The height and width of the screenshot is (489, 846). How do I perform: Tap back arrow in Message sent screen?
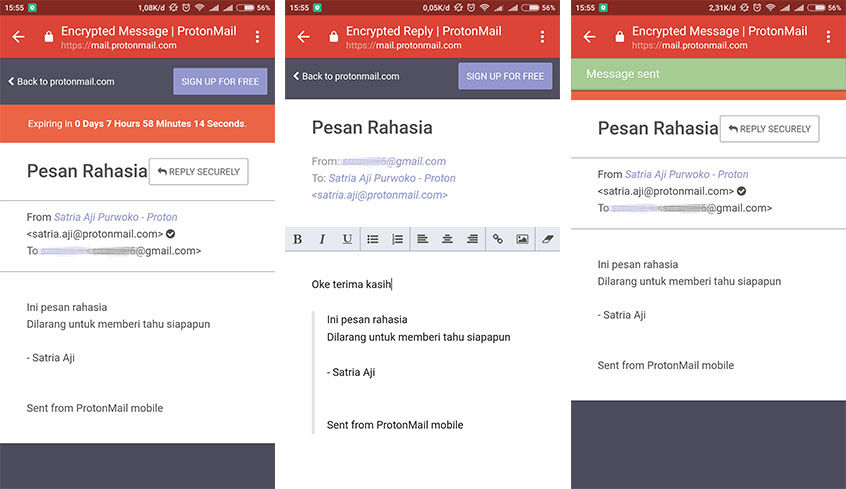coord(589,37)
